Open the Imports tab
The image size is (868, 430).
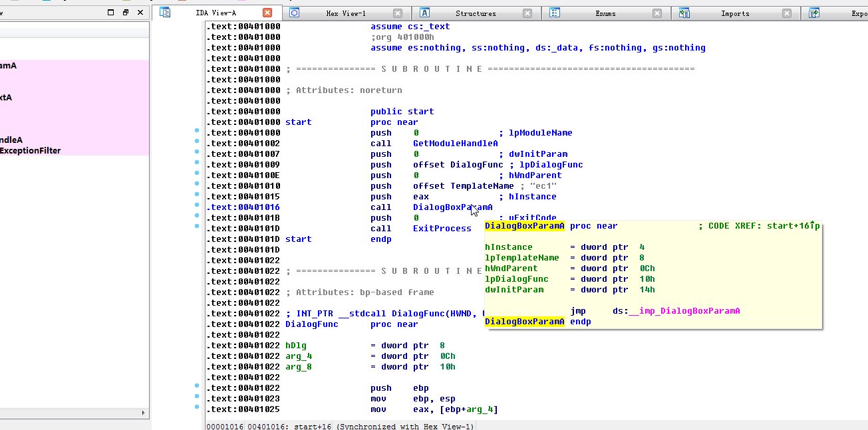735,13
